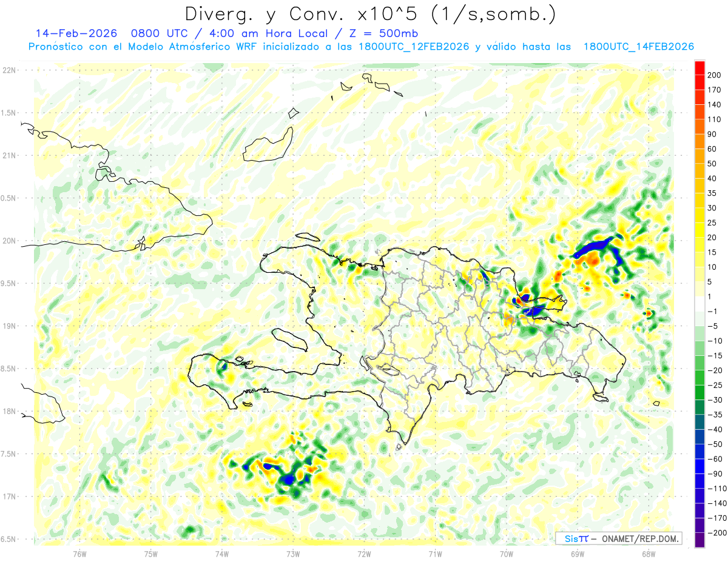Click the '60' color scale value
The width and height of the screenshot is (728, 562).
[x=713, y=149]
